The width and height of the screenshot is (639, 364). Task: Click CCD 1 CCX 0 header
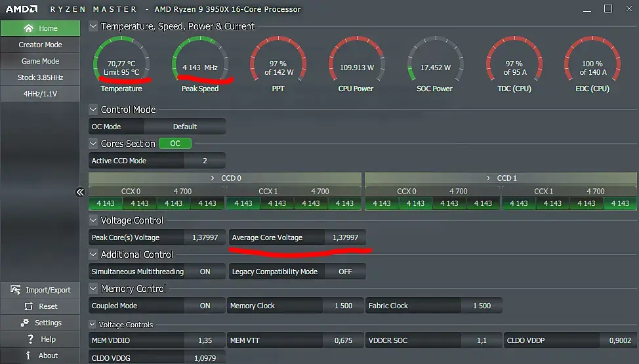[x=432, y=191]
